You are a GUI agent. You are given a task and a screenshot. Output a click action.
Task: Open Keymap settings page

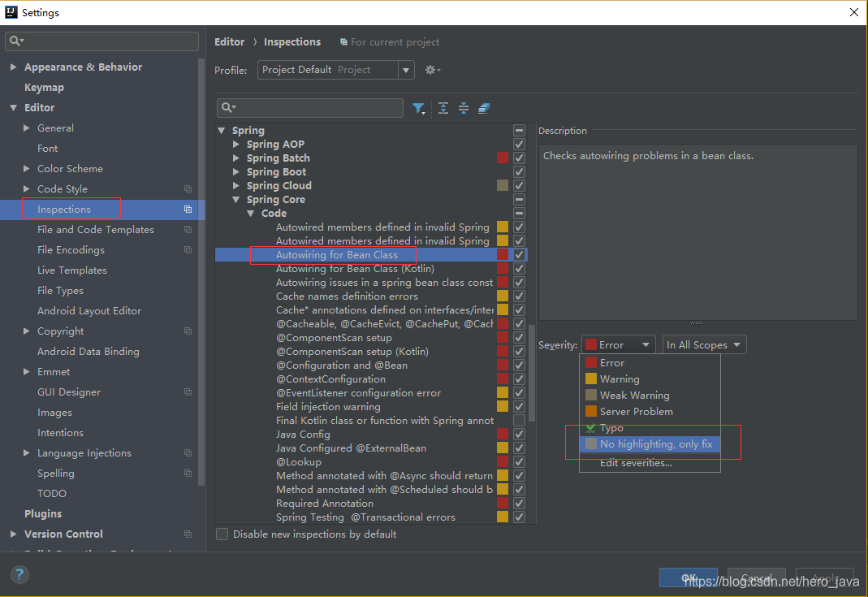click(x=45, y=88)
